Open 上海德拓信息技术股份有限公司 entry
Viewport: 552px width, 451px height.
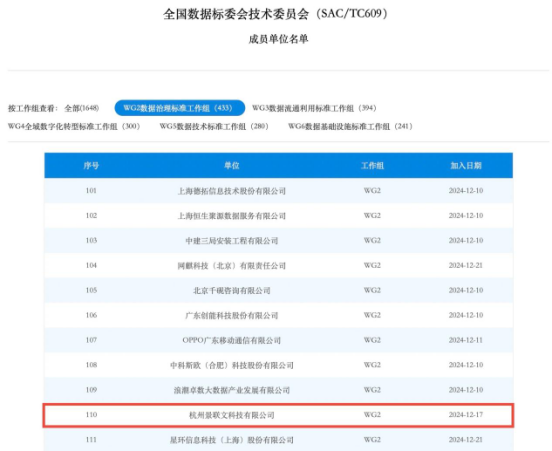tap(232, 191)
